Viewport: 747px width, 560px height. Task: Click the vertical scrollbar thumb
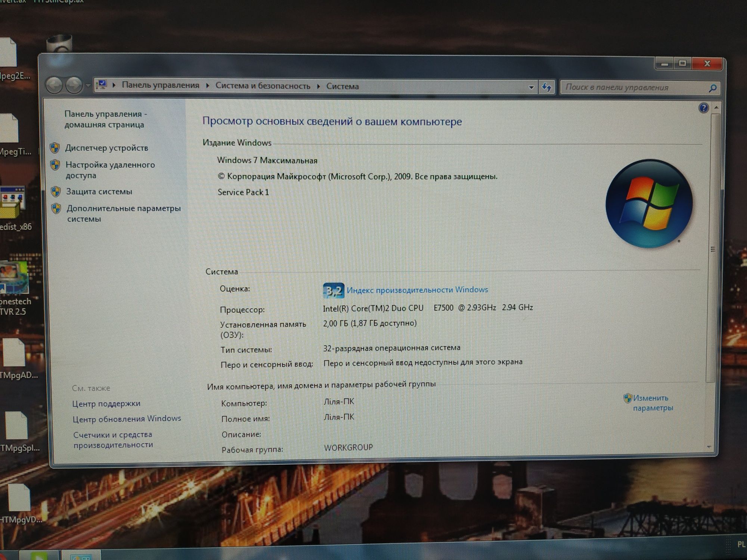pos(713,248)
